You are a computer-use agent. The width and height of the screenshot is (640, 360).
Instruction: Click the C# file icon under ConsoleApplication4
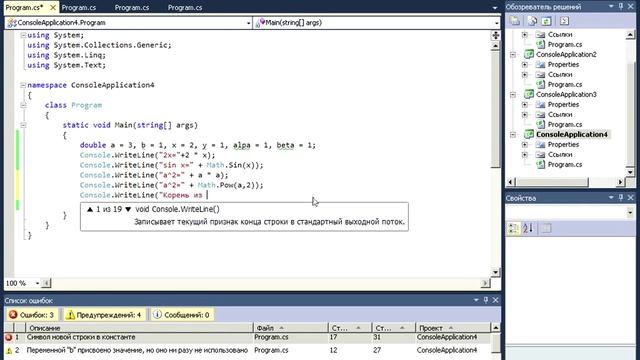click(x=540, y=164)
